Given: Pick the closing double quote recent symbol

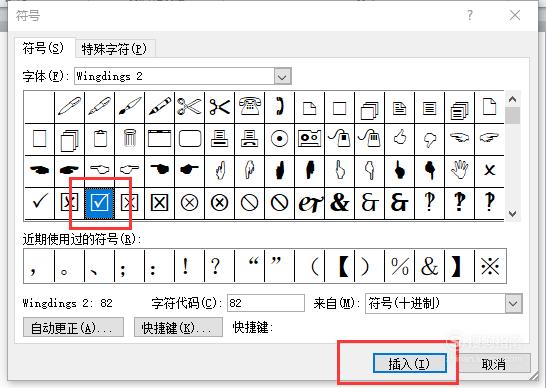Looking at the screenshot, I should pos(279,266).
